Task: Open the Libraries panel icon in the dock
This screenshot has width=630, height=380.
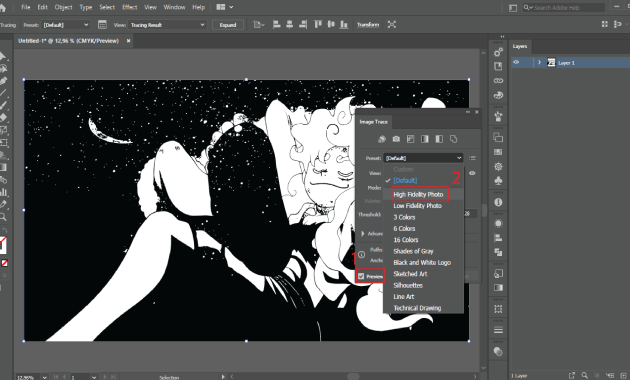Action: tap(498, 66)
